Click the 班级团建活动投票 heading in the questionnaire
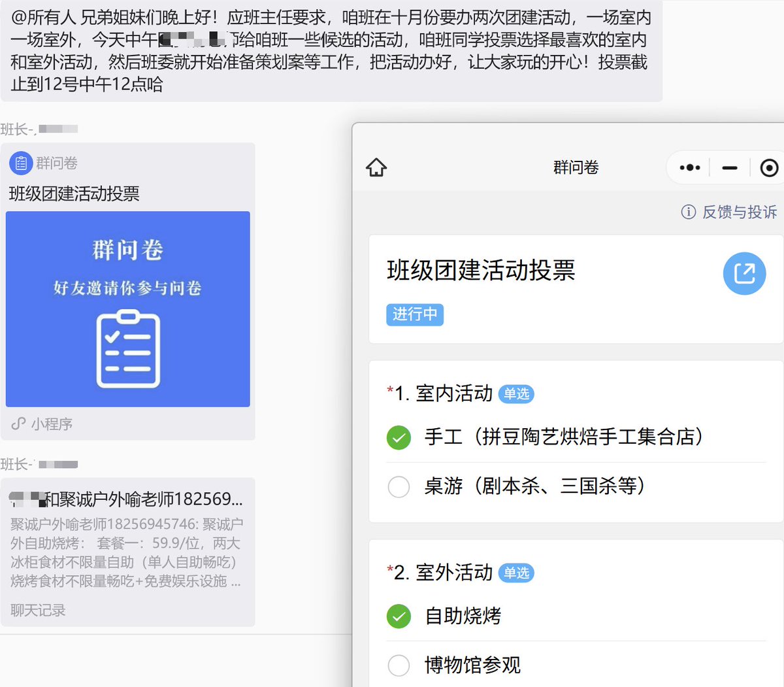 coord(481,270)
